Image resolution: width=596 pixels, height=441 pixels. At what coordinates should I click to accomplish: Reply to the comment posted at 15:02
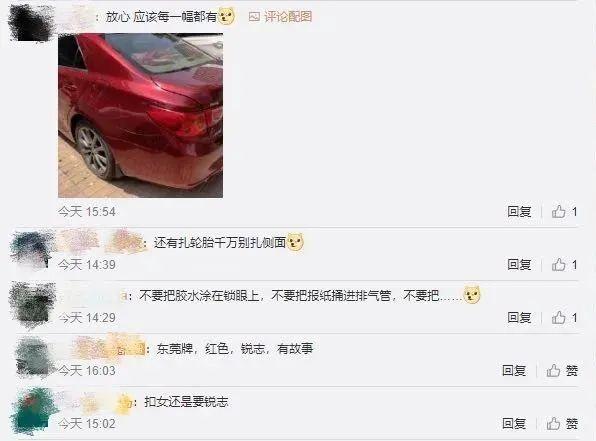click(514, 424)
